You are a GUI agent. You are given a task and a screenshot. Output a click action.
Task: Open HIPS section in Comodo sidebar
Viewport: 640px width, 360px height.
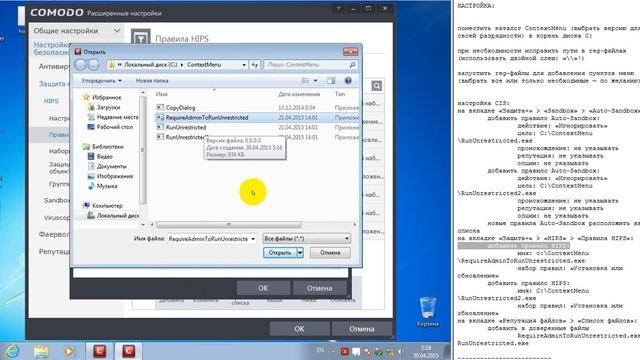click(x=51, y=101)
